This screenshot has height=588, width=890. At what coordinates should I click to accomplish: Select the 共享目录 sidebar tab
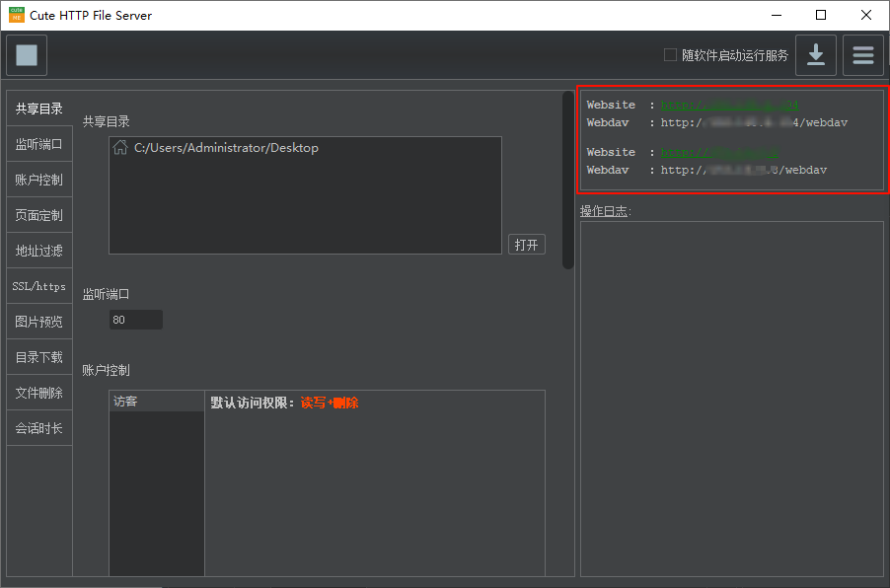[x=39, y=109]
